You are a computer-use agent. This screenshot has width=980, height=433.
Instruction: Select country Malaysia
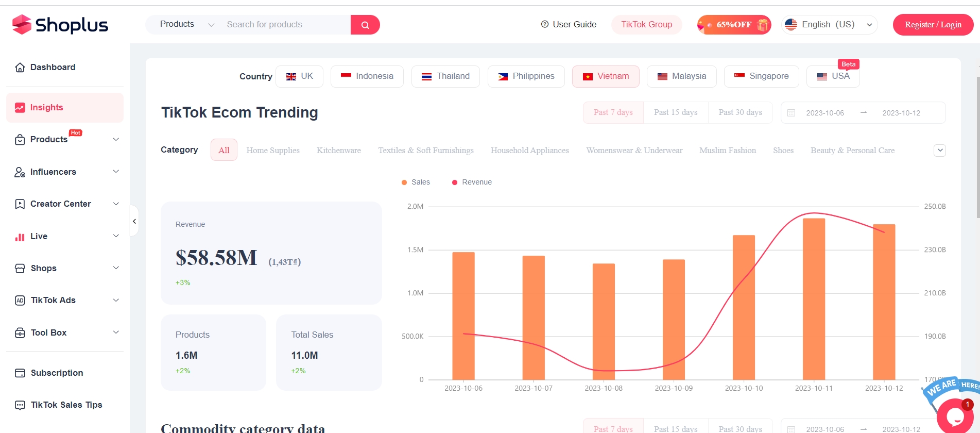click(x=682, y=76)
